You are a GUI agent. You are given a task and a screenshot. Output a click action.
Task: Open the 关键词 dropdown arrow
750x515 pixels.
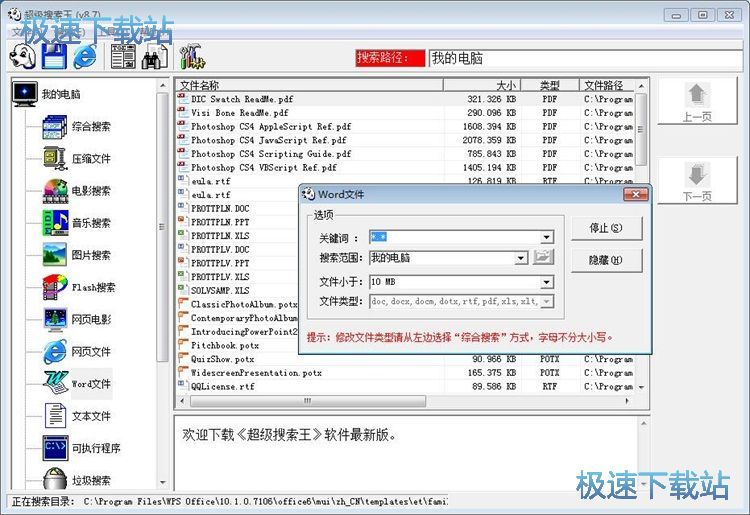547,237
